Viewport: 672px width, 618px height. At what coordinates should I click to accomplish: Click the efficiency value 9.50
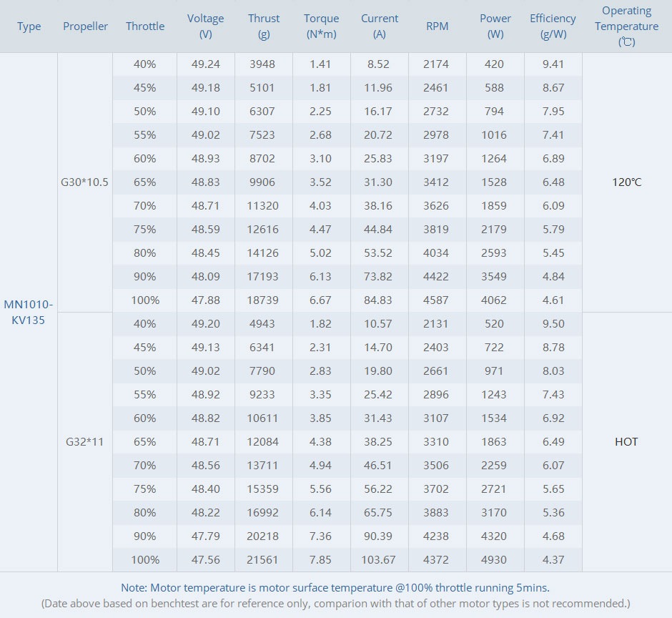tap(553, 324)
